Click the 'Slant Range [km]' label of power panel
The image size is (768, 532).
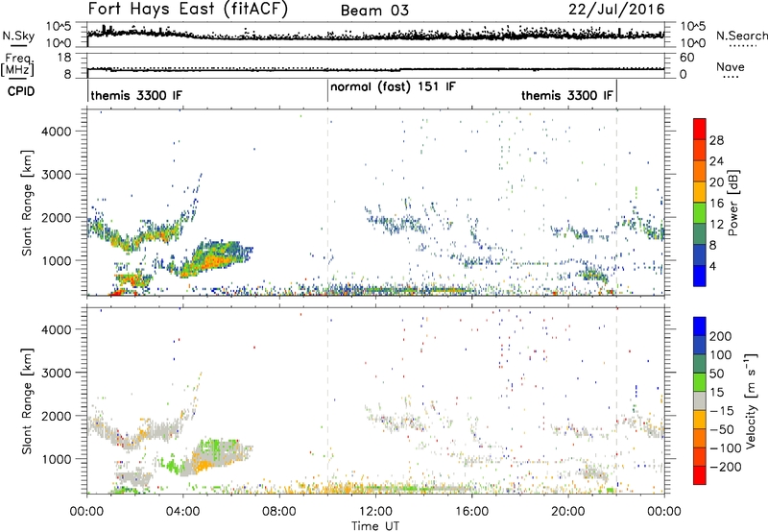click(x=27, y=203)
